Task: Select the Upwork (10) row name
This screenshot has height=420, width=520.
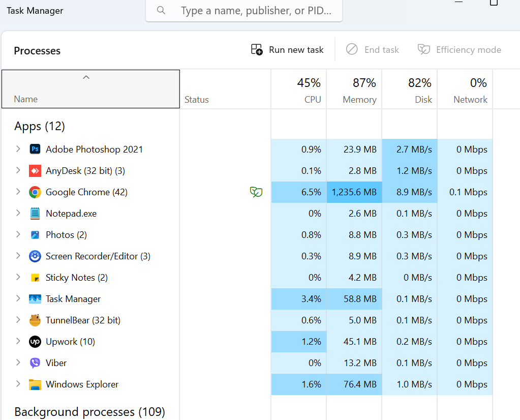Action: tap(70, 342)
